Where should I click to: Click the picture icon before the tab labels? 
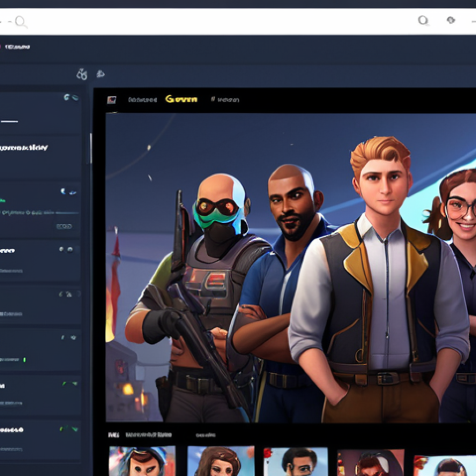pos(112,100)
